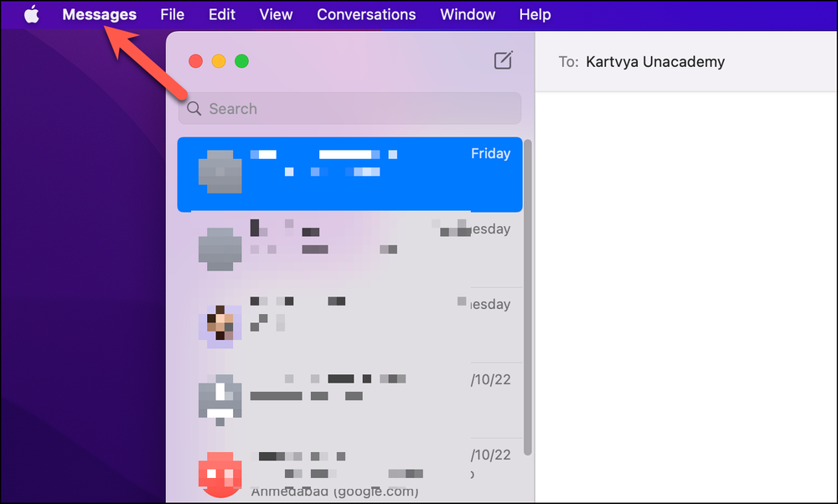This screenshot has height=504, width=838.
Task: Open the Window menu
Action: click(467, 14)
